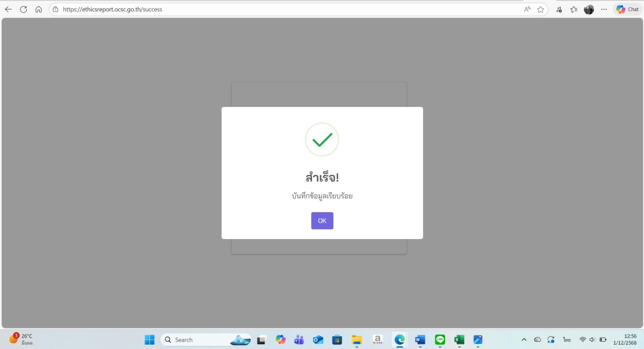Open Read aloud icon in address bar
644x349 pixels.
[527, 9]
